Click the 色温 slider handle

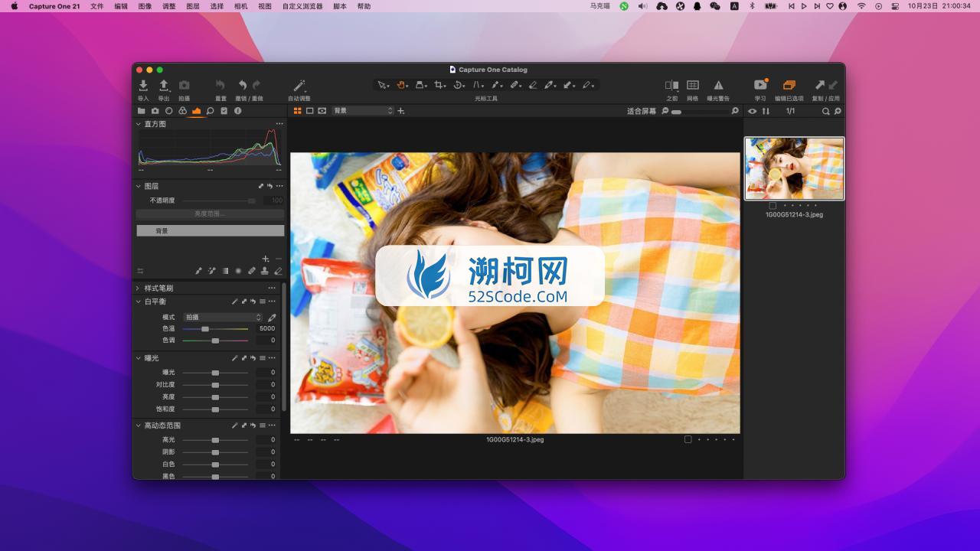[x=204, y=328]
